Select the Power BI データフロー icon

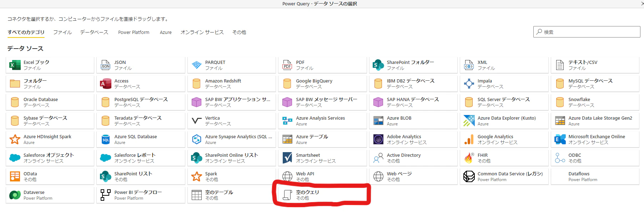point(105,195)
